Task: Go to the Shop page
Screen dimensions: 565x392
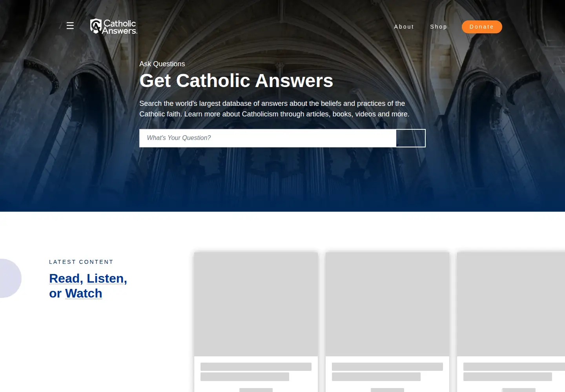Action: coord(439,27)
